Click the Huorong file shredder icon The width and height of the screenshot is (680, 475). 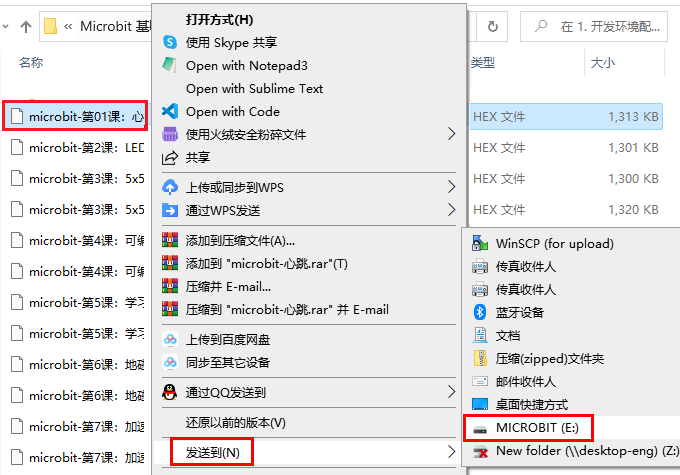[170, 134]
